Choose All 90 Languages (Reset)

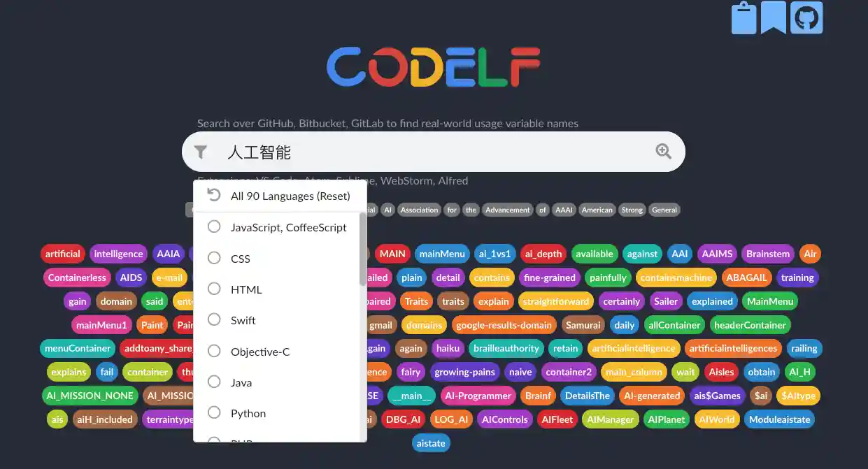(x=280, y=196)
